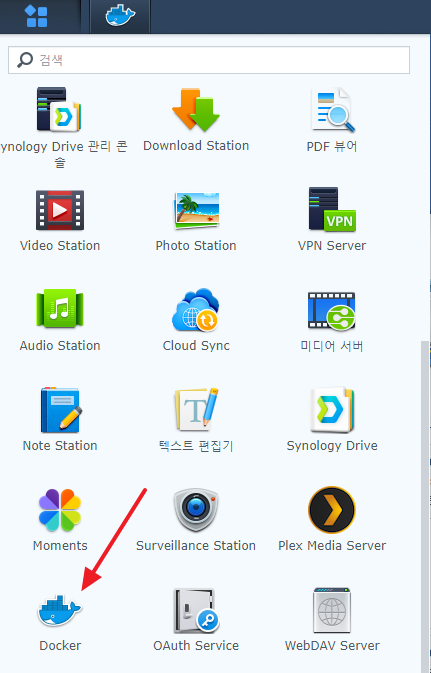The height and width of the screenshot is (673, 431).
Task: Click the magnifier search icon
Action: 25,60
